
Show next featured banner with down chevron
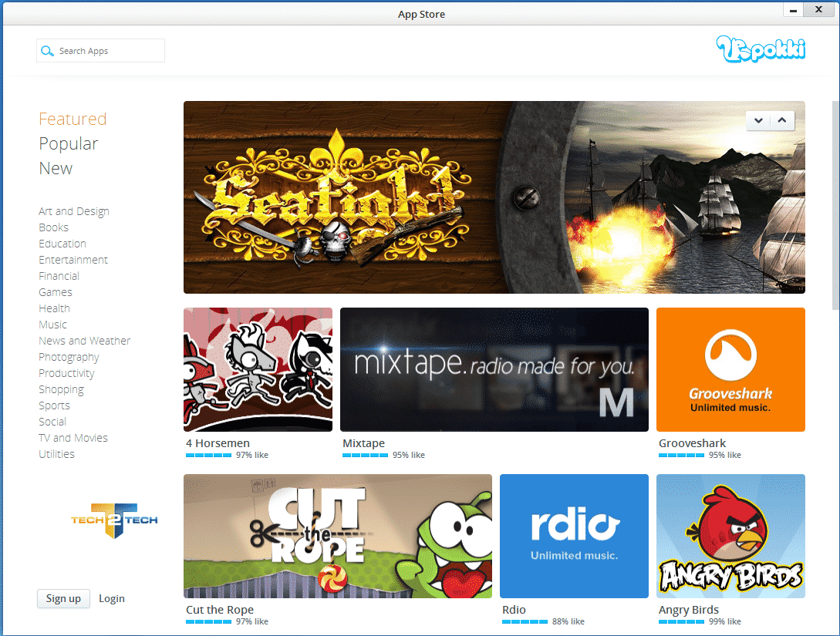(758, 120)
